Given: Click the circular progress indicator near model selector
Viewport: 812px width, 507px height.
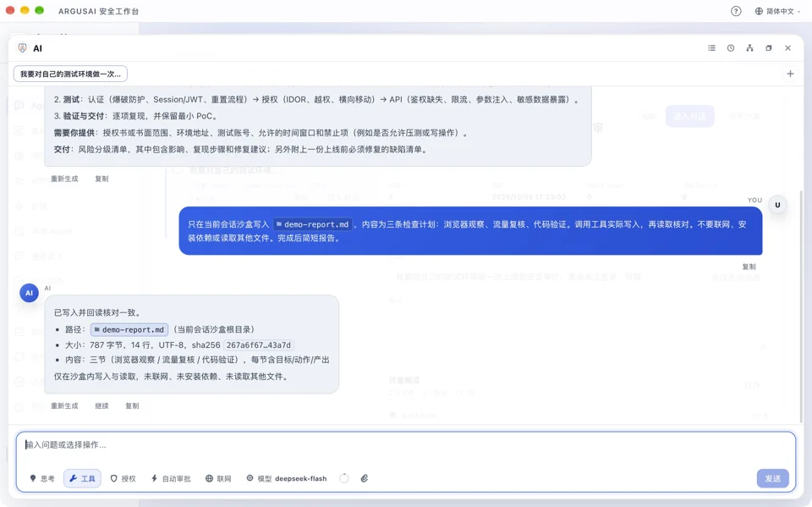Looking at the screenshot, I should point(344,478).
